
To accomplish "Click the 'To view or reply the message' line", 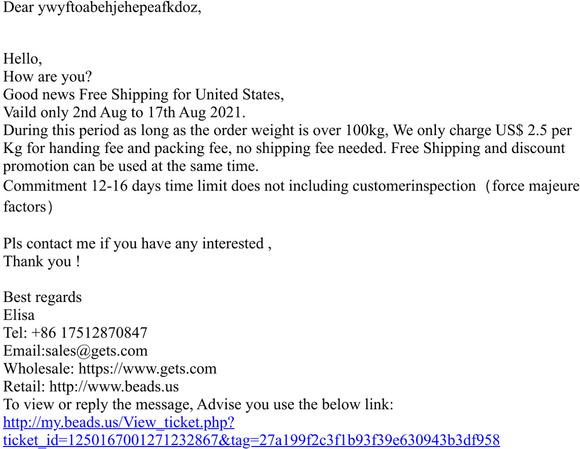I will pyautogui.click(x=198, y=405).
